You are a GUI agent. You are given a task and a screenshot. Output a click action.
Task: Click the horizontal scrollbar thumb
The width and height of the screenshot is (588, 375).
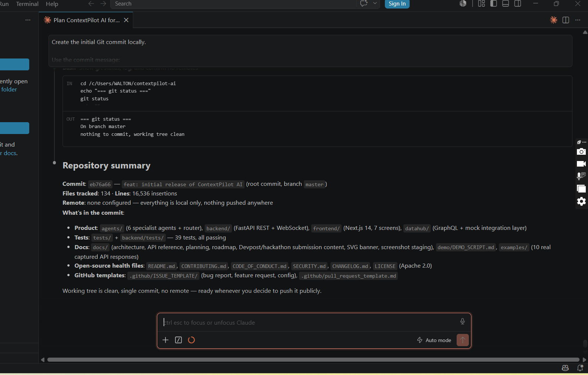(313, 359)
